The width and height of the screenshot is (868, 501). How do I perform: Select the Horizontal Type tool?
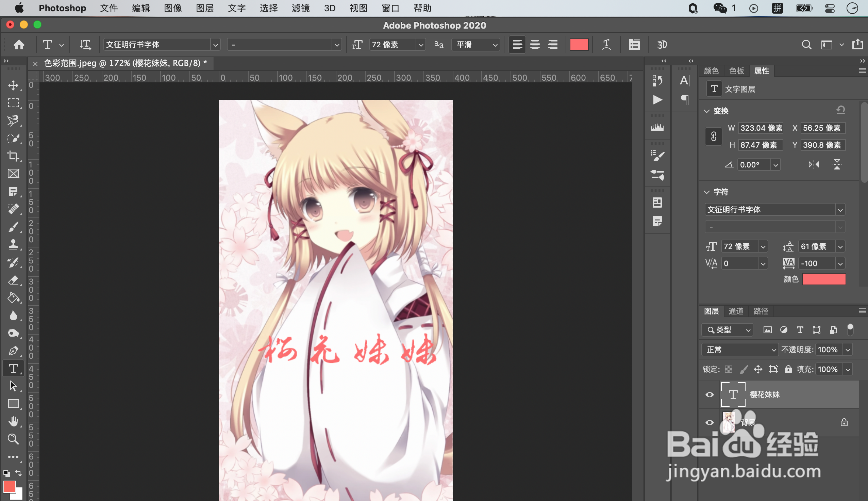pos(13,369)
